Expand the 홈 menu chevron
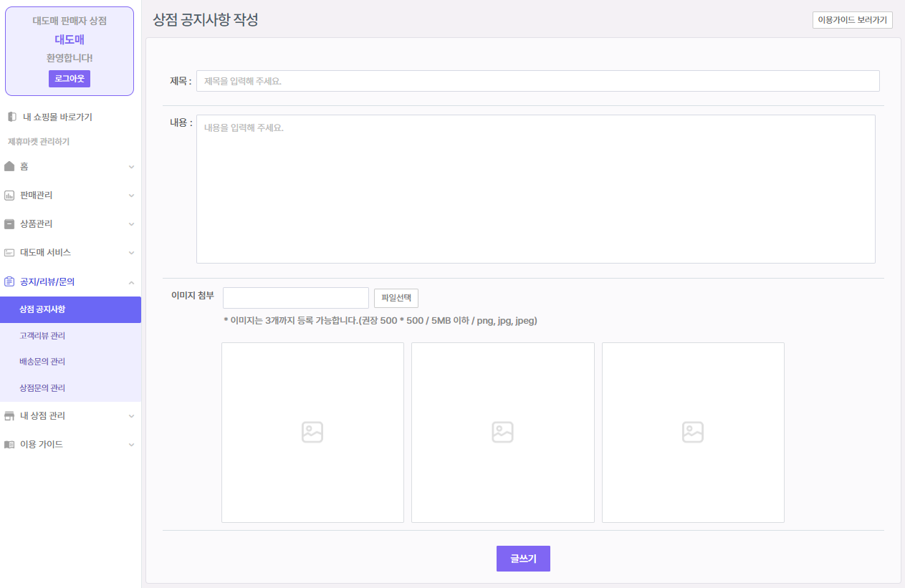 click(x=131, y=167)
